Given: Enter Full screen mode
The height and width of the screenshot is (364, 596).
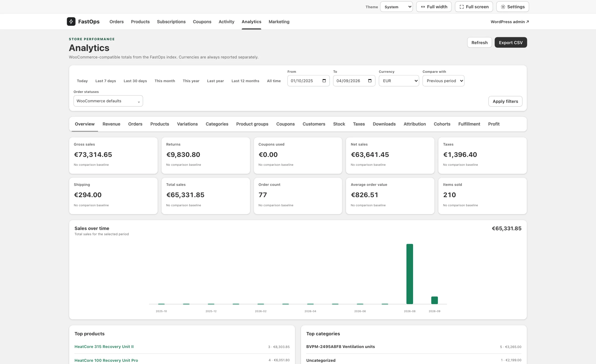Looking at the screenshot, I should click(x=474, y=7).
